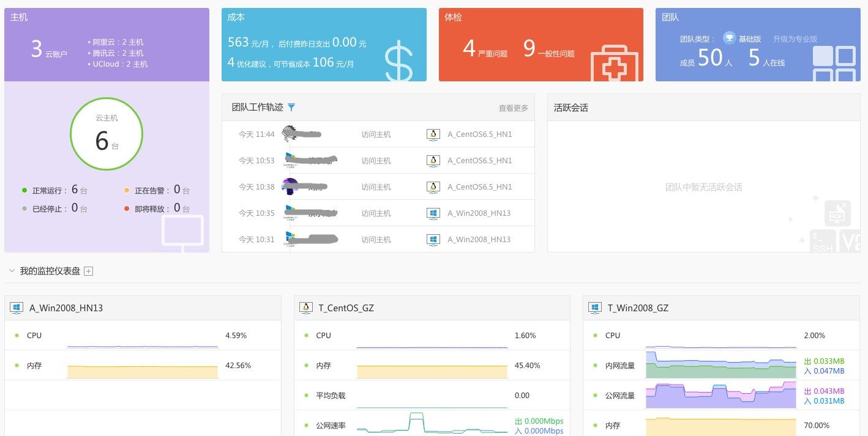Click the Windows monitor icon of T_Win2008_GZ panel

(x=594, y=308)
